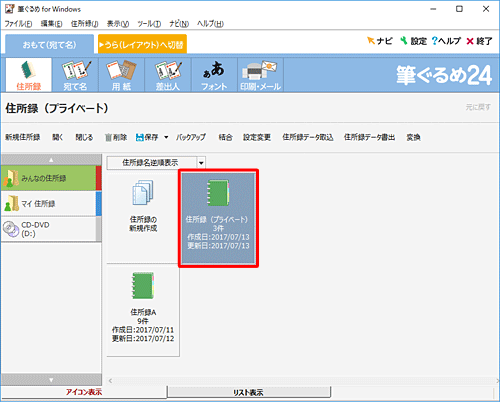Switch to うら(レイアウト)へ切替 tab
Image resolution: width=500 pixels, height=402 pixels.
142,44
